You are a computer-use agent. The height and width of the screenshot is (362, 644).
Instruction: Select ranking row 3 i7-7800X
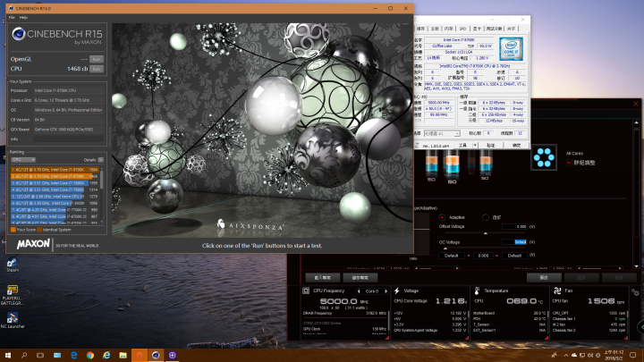(55, 183)
